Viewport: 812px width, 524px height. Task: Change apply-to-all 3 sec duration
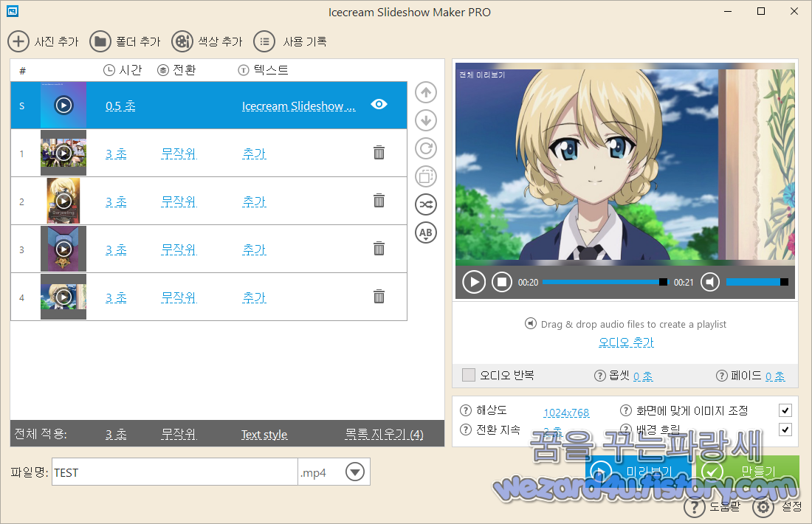click(x=116, y=435)
